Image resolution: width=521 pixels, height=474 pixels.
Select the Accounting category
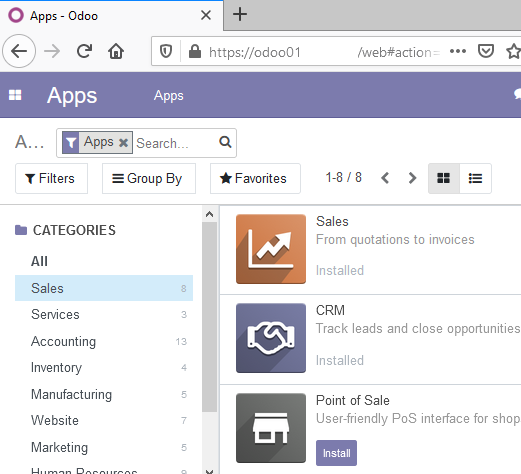point(104,341)
